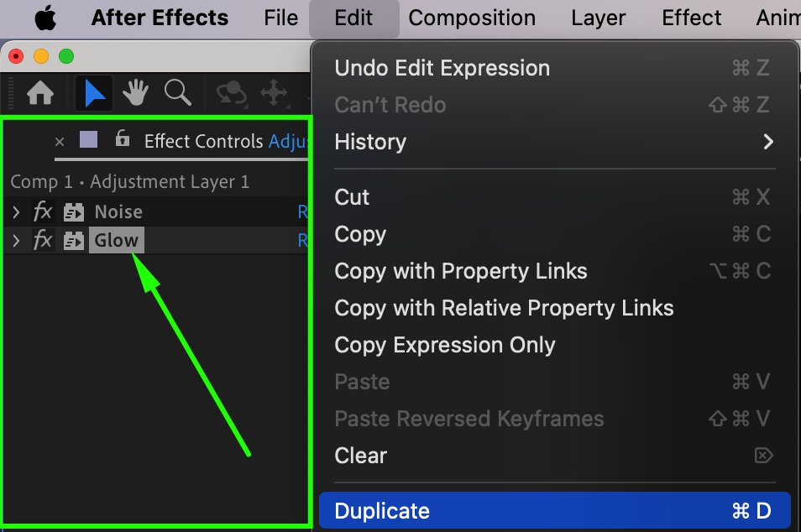The width and height of the screenshot is (801, 532).
Task: Click Reset link for Noise effect
Action: click(x=303, y=211)
